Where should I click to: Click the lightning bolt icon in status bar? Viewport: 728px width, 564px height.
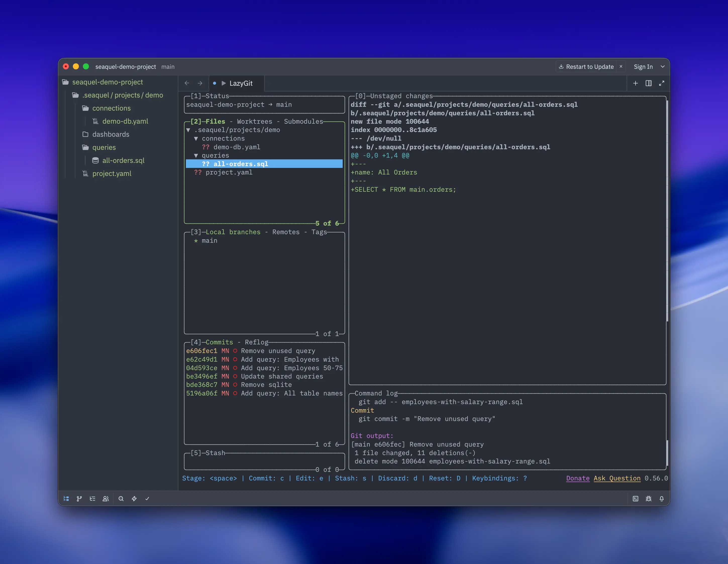click(134, 499)
